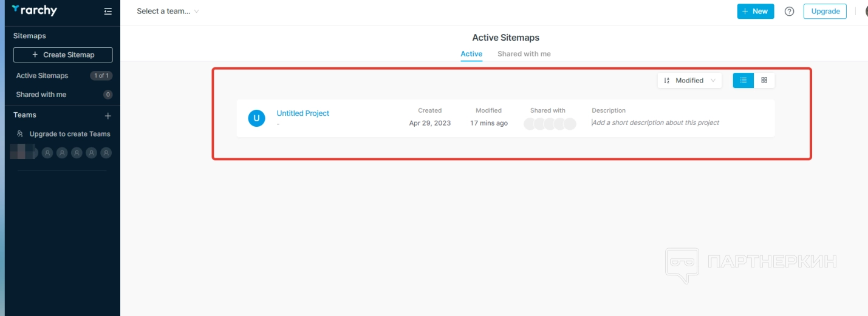Click the help question mark icon
868x316 pixels.
pyautogui.click(x=790, y=11)
